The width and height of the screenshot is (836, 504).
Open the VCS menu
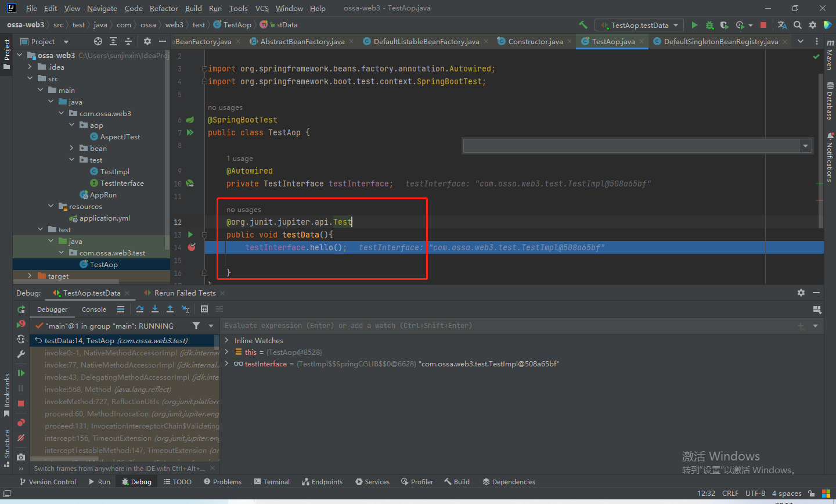262,8
